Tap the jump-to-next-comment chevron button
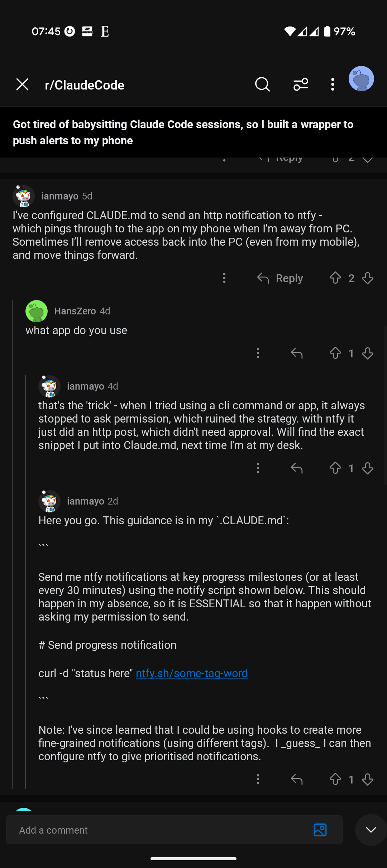The image size is (387, 868). 371,830
